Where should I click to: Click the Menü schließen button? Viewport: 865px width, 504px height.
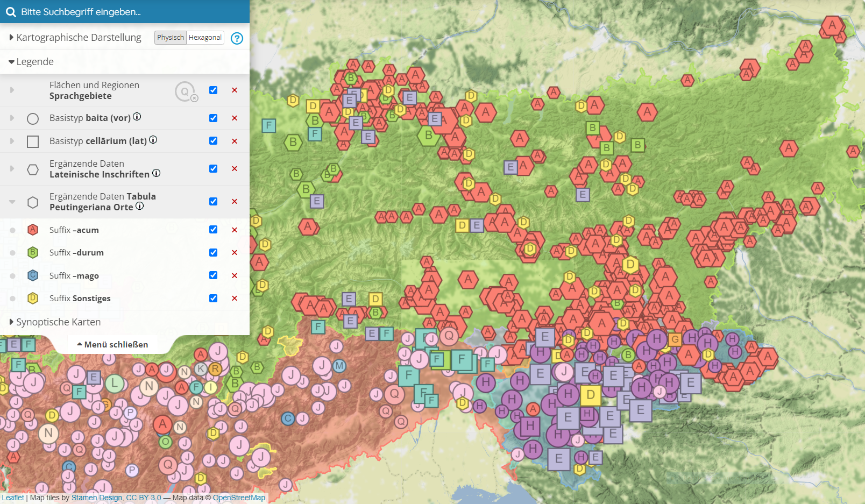pos(112,344)
